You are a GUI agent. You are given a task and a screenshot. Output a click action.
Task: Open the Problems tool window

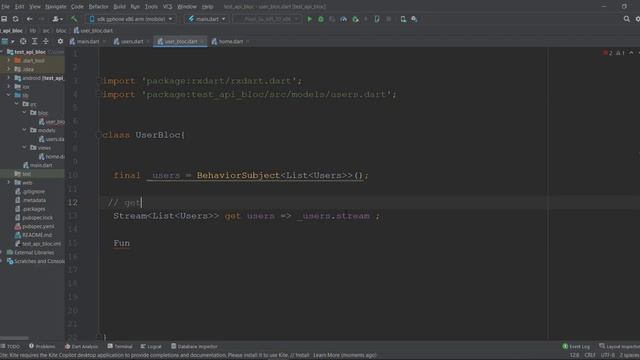(42, 347)
